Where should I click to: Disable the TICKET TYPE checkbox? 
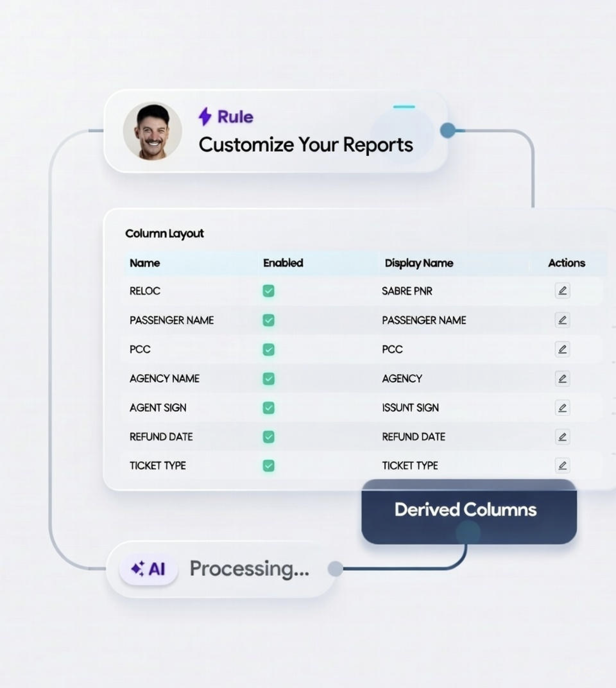[x=269, y=466]
